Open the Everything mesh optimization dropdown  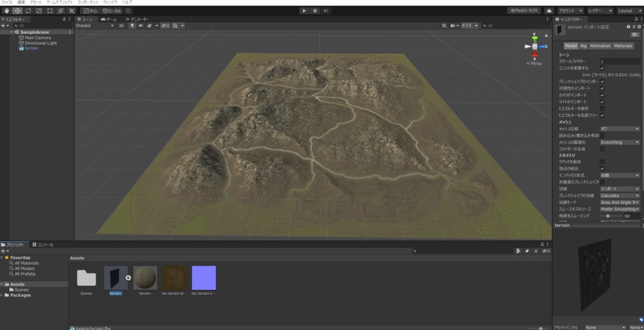[619, 143]
